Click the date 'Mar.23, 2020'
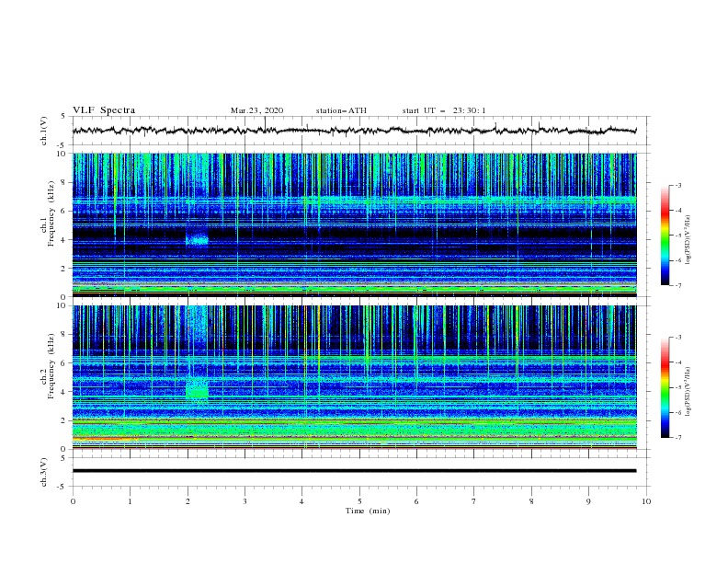This screenshot has width=728, height=563. click(x=256, y=110)
